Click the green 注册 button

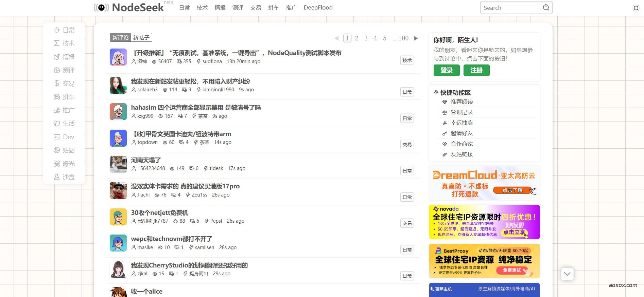(x=476, y=70)
